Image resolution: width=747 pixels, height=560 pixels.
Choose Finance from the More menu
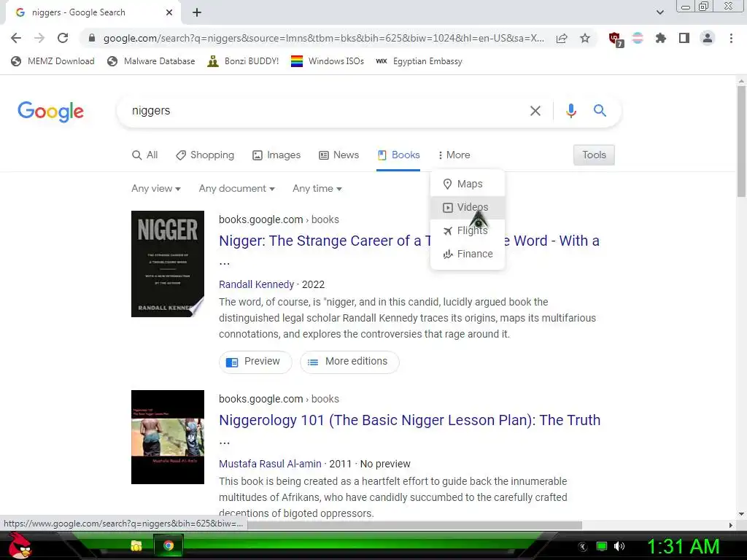468,254
